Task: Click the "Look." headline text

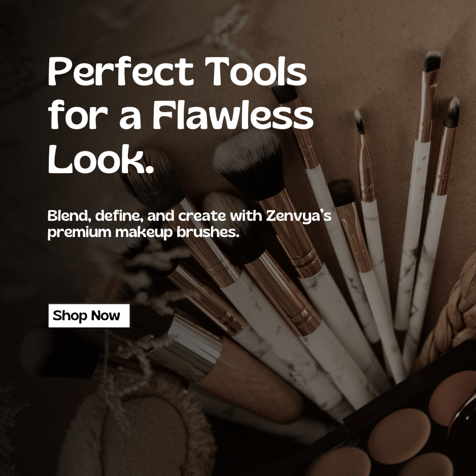Action: 101,159
